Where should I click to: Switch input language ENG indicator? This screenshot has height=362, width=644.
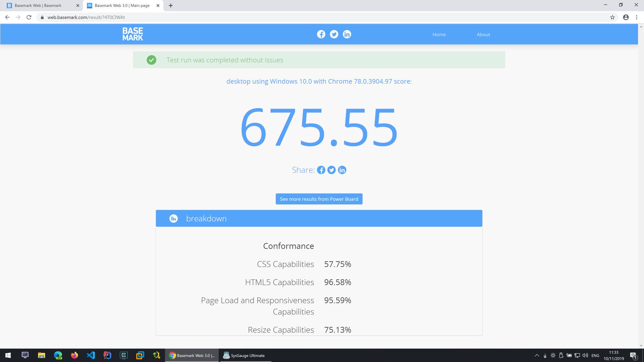(595, 355)
